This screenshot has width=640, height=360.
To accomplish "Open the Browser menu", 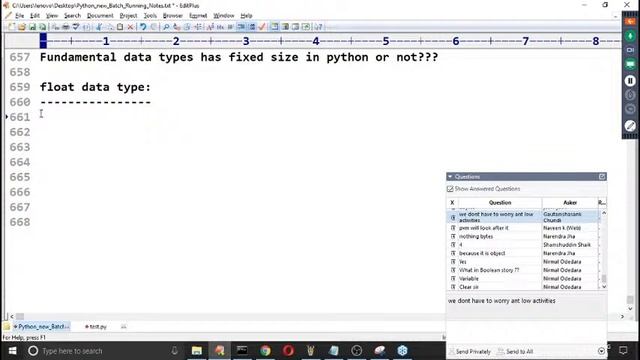I will (173, 16).
